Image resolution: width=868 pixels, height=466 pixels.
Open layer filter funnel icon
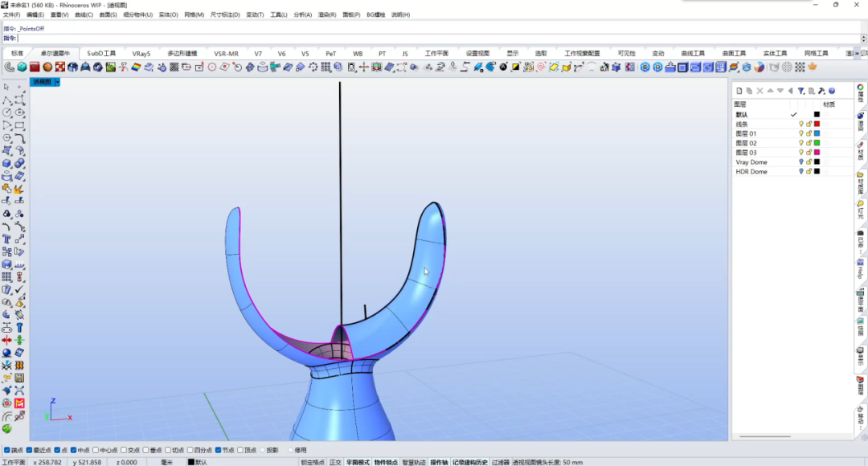pos(801,91)
